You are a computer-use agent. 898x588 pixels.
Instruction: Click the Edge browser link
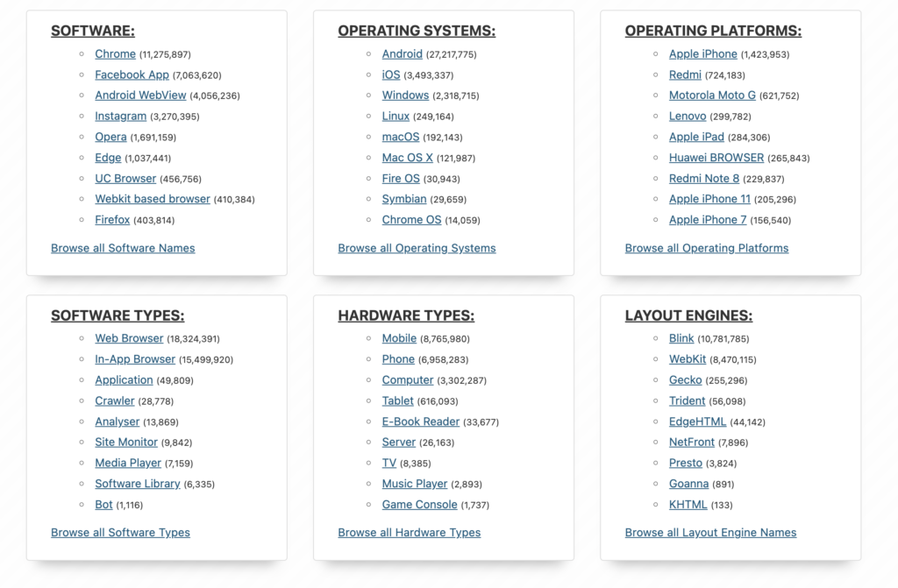108,158
